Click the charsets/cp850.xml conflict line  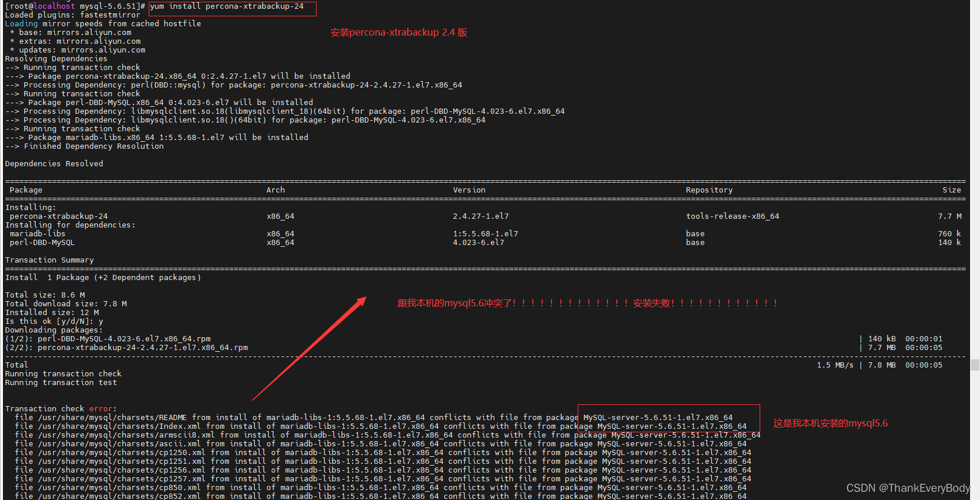(x=381, y=488)
